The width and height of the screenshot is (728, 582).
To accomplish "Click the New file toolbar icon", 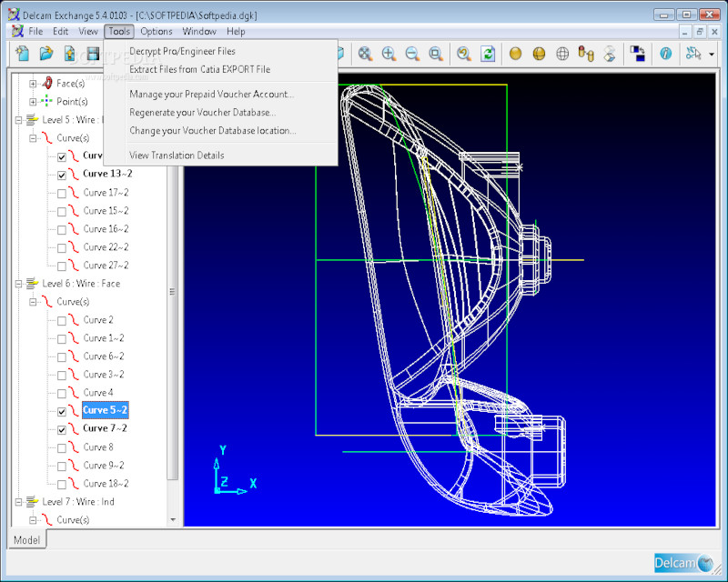I will (x=22, y=54).
